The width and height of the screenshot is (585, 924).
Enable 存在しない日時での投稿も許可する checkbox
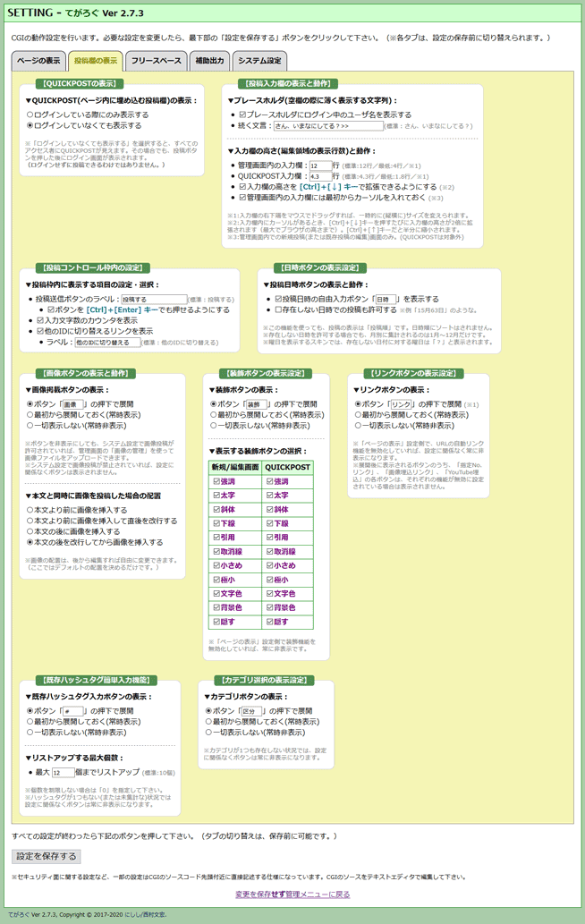pyautogui.click(x=279, y=310)
